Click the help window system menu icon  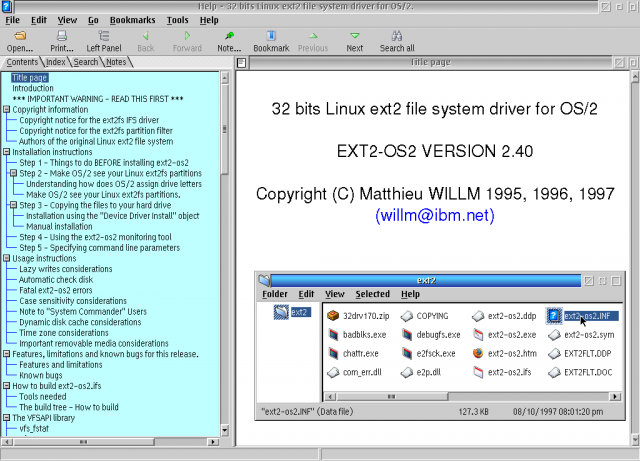[6, 6]
